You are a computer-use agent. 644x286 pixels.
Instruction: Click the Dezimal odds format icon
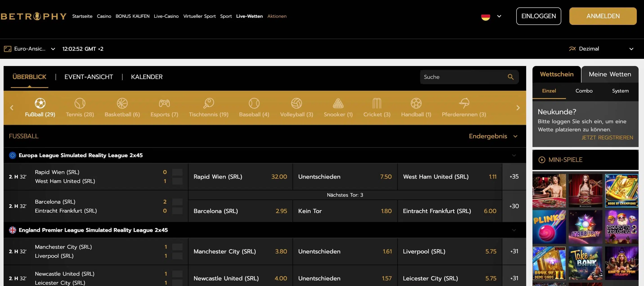pos(572,49)
